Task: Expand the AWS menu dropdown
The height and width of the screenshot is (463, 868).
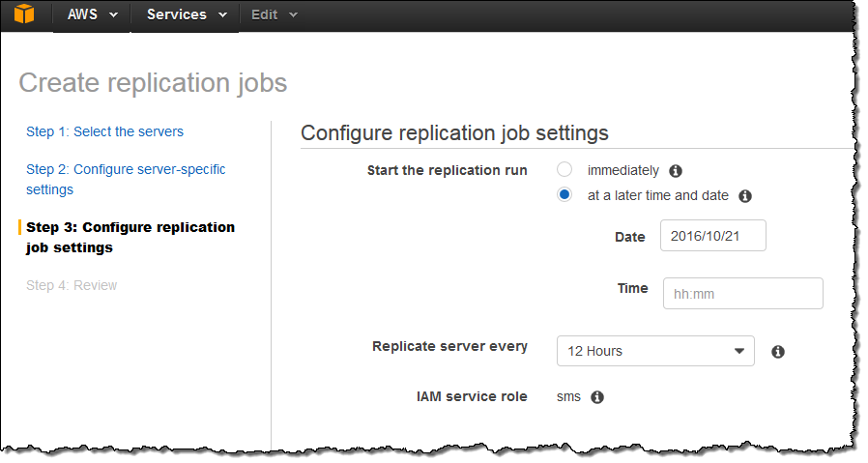Action: (92, 14)
